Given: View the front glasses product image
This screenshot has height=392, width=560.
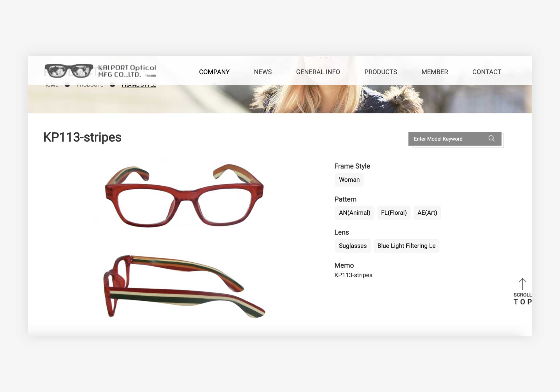Looking at the screenshot, I should pyautogui.click(x=184, y=195).
